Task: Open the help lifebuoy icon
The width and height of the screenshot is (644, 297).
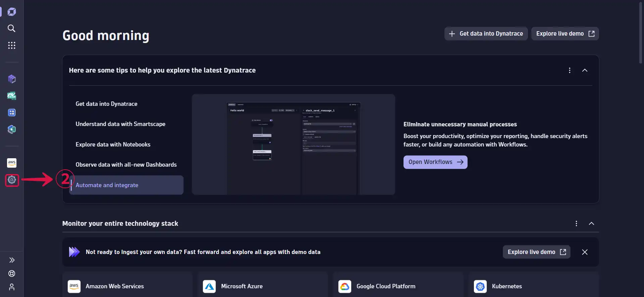Action: click(12, 273)
